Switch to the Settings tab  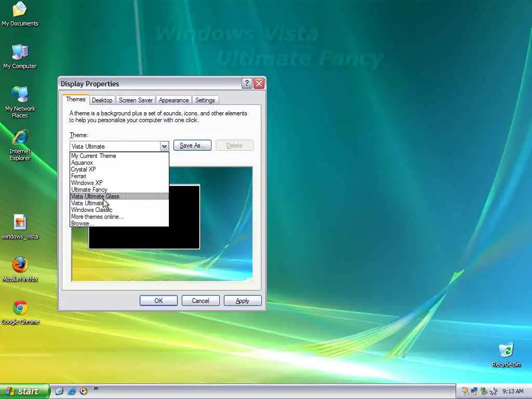(x=205, y=100)
